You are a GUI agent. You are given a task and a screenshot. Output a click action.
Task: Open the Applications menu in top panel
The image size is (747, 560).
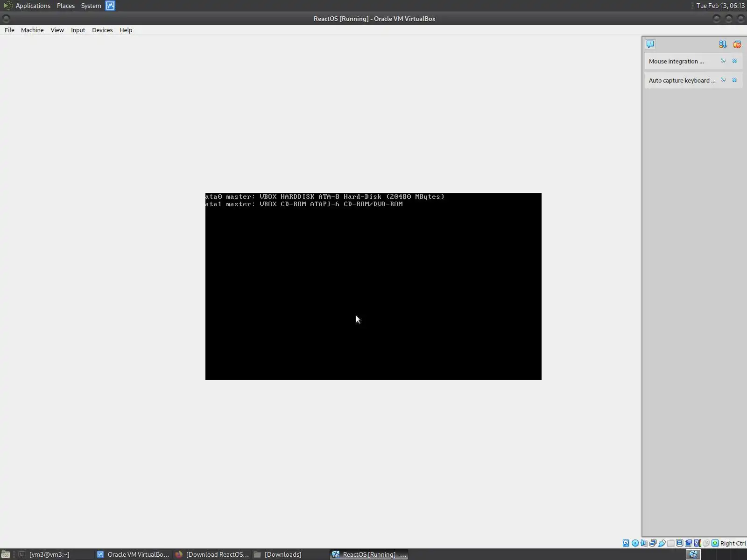[x=33, y=6]
